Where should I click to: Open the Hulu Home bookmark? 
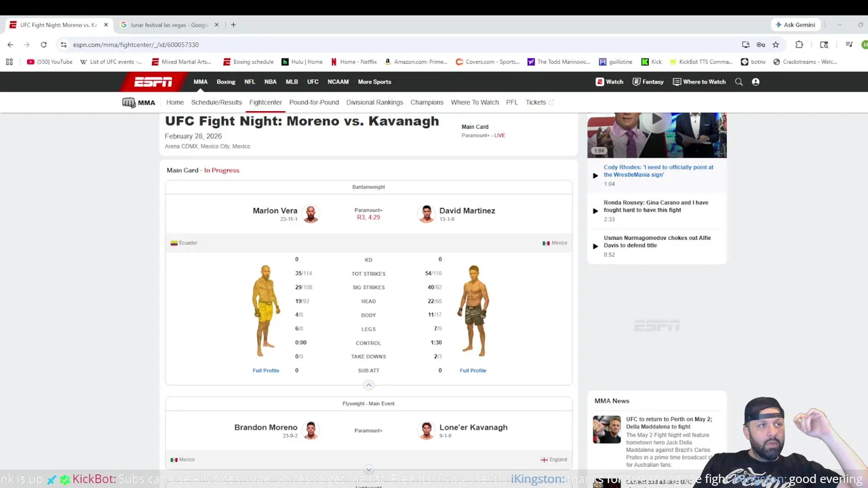coord(302,62)
